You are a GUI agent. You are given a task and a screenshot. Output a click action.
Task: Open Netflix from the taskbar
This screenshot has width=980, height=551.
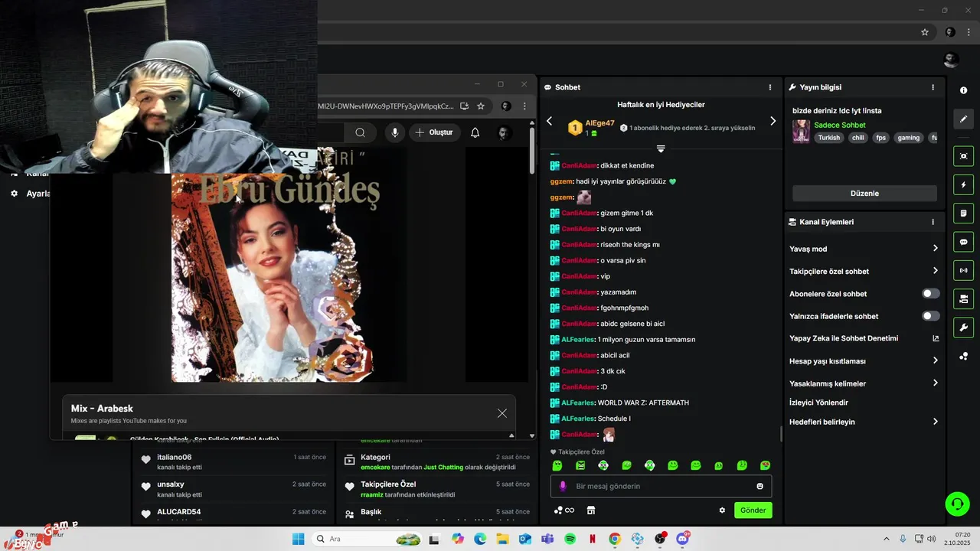click(x=592, y=539)
